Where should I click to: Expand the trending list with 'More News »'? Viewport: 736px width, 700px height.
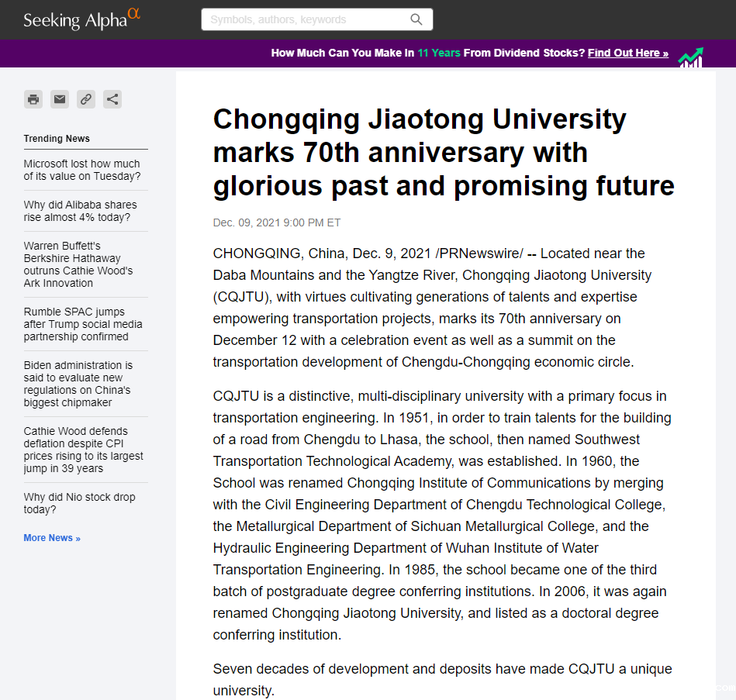point(52,538)
